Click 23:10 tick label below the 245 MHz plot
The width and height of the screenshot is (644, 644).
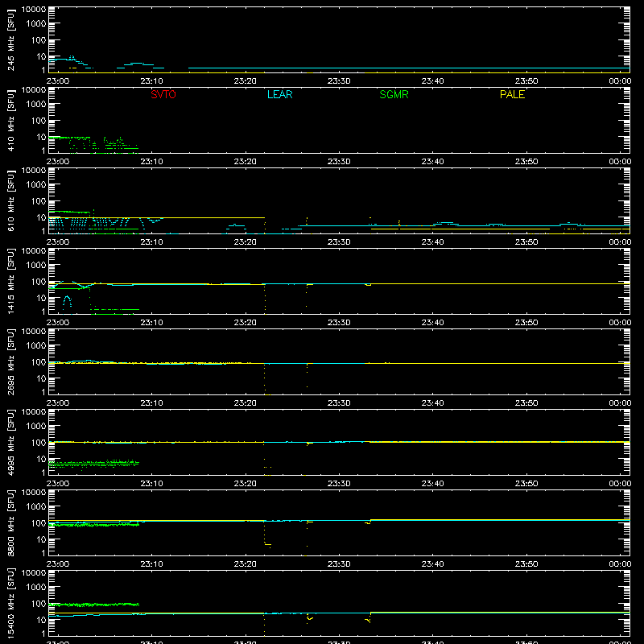tap(151, 81)
